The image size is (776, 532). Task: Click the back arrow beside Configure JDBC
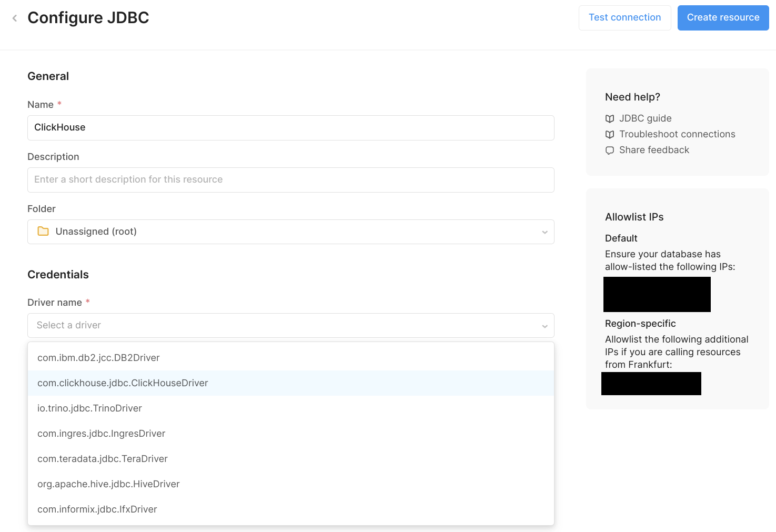(15, 18)
